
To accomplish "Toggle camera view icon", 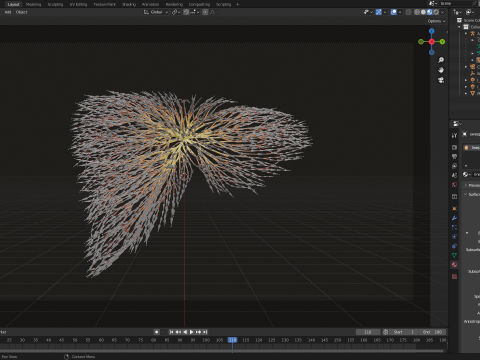I will [441, 80].
